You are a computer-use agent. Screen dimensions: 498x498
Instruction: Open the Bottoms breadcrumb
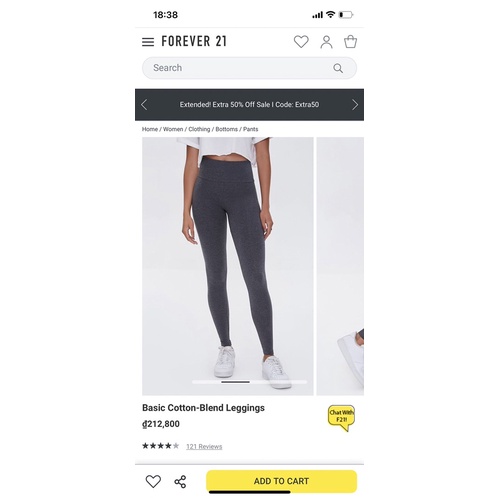(x=226, y=129)
